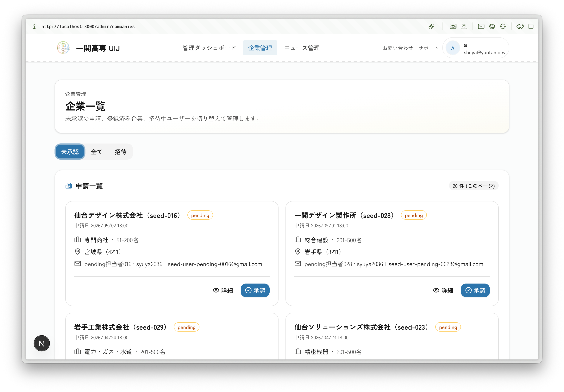The width and height of the screenshot is (564, 392).
Task: Open the サポート link
Action: click(428, 48)
